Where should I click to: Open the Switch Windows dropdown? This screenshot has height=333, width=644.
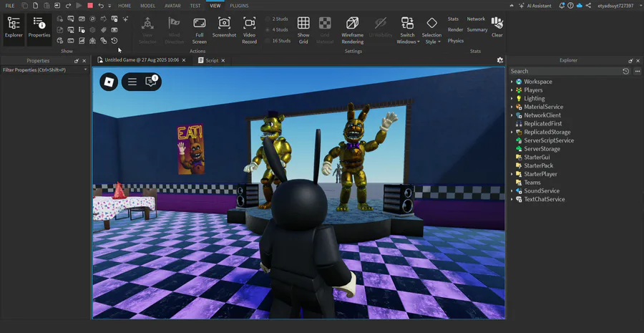(407, 30)
